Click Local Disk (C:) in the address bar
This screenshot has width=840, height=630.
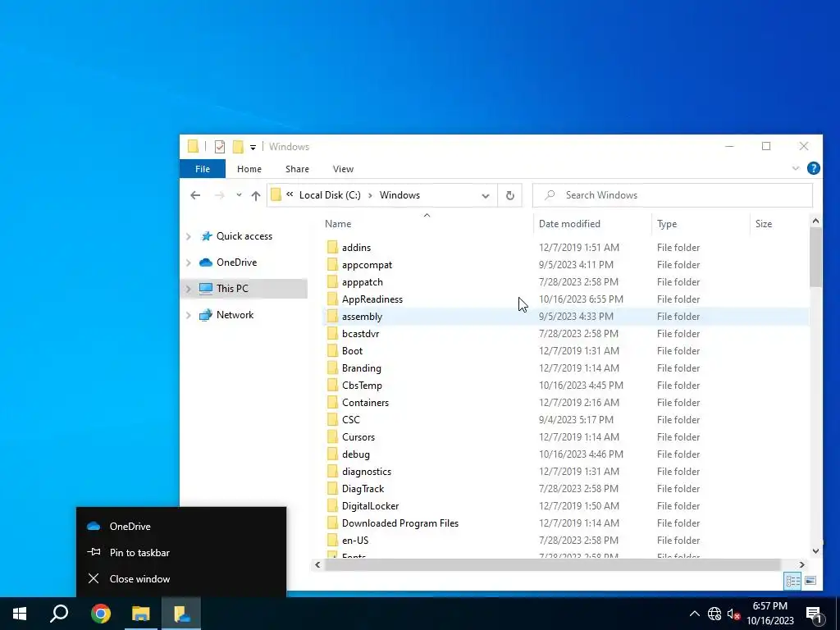point(330,195)
